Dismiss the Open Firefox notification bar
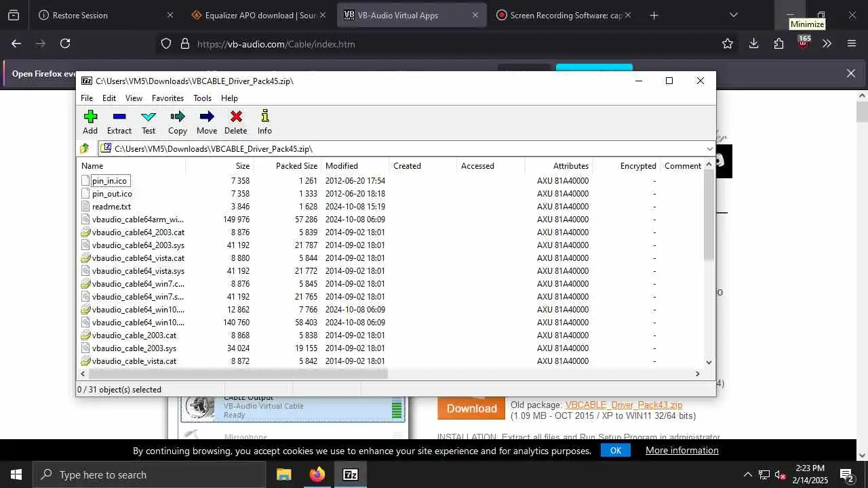 tap(851, 73)
